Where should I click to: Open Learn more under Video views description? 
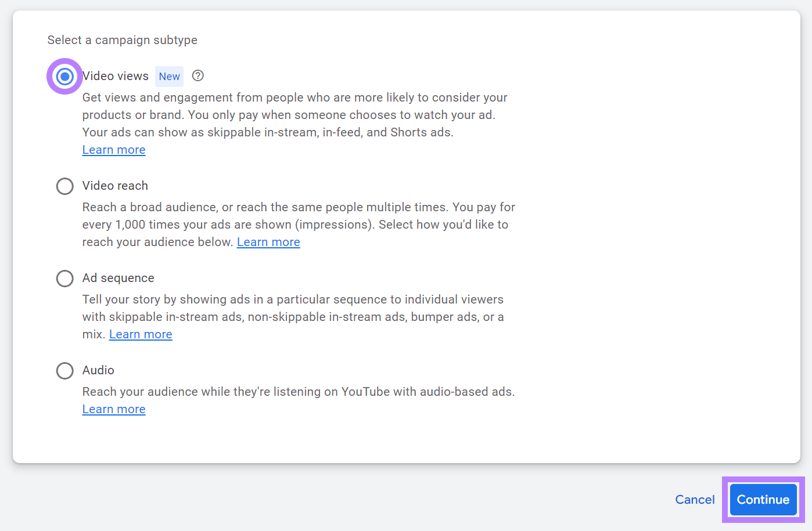point(114,150)
